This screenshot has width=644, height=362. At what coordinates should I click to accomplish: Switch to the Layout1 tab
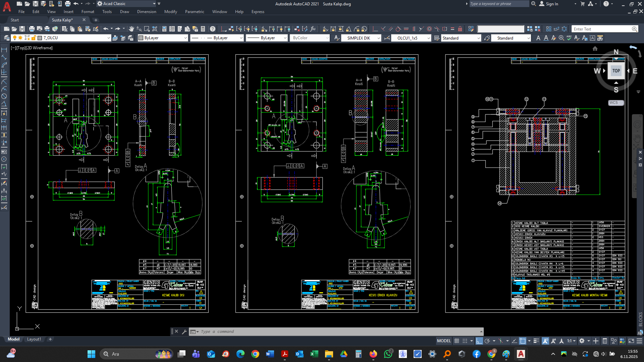click(x=34, y=339)
